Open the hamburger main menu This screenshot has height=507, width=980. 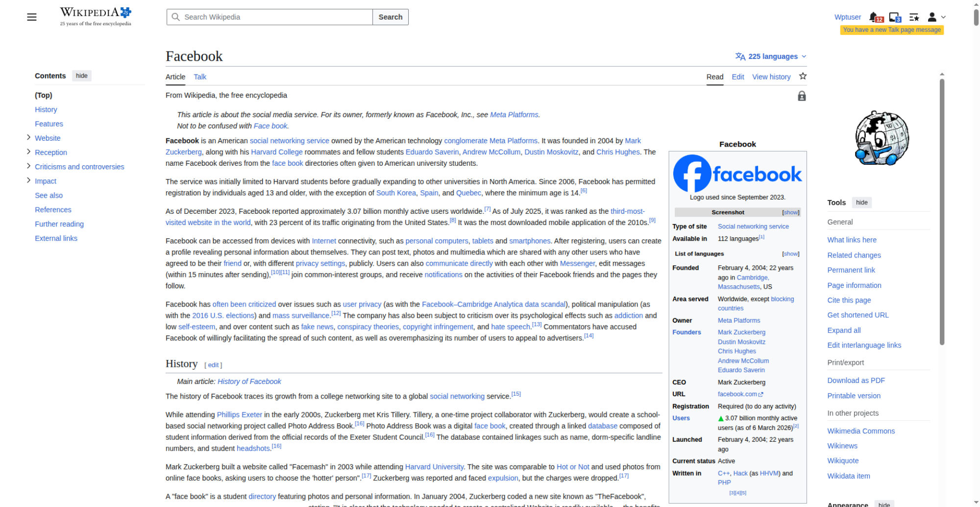tap(32, 17)
